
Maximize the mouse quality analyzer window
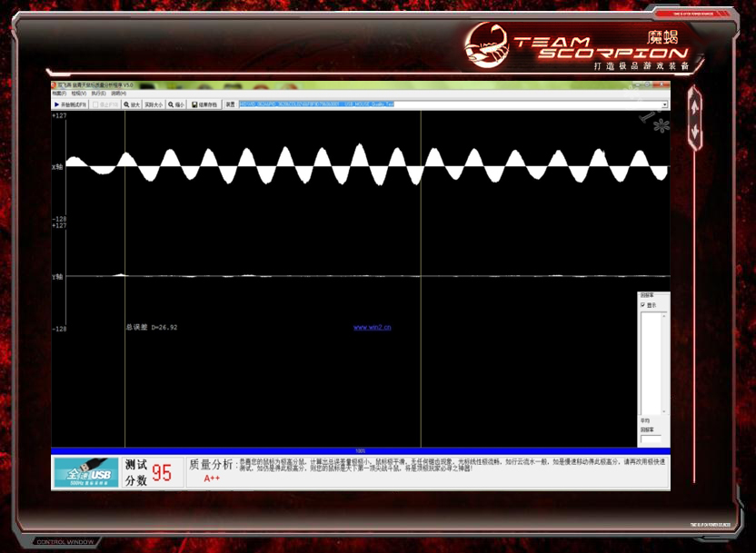(x=649, y=84)
